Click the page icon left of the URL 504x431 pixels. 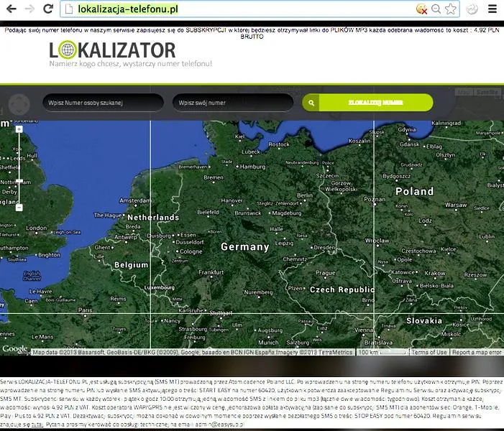(x=69, y=9)
